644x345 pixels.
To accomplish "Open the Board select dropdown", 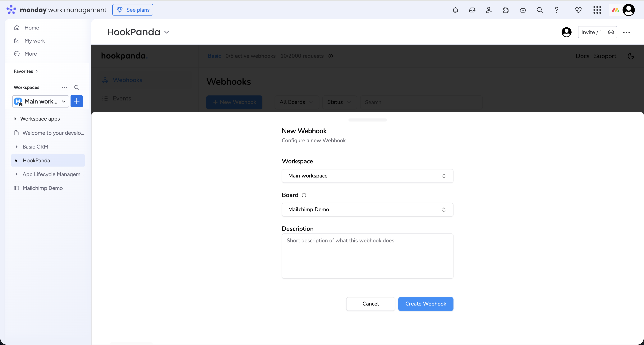I will [367, 209].
